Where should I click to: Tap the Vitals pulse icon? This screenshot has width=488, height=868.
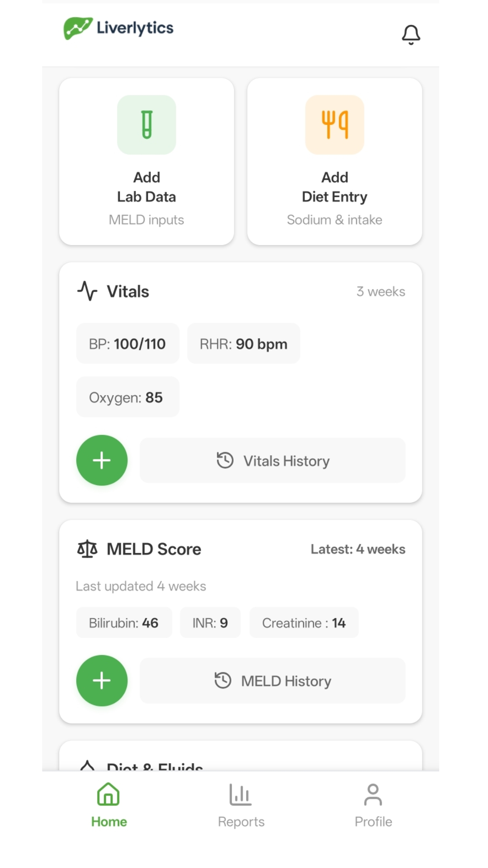tap(87, 291)
